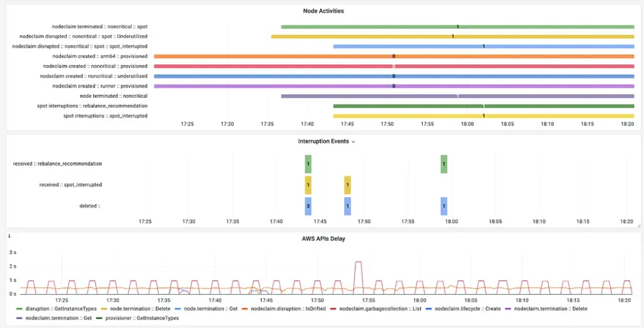Click the nodeclaim.termination :: Delete color swatch

pyautogui.click(x=509, y=309)
